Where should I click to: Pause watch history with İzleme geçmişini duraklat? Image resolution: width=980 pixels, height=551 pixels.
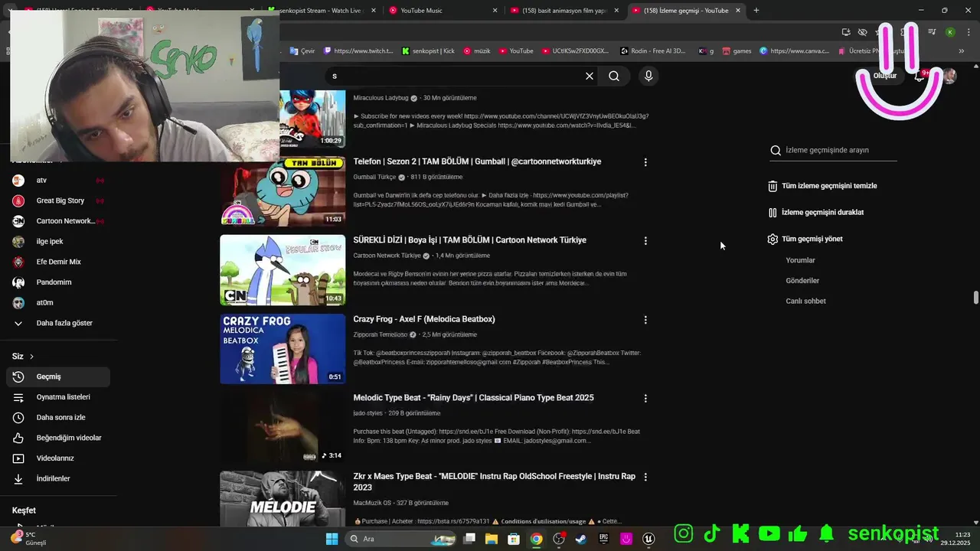tap(816, 213)
